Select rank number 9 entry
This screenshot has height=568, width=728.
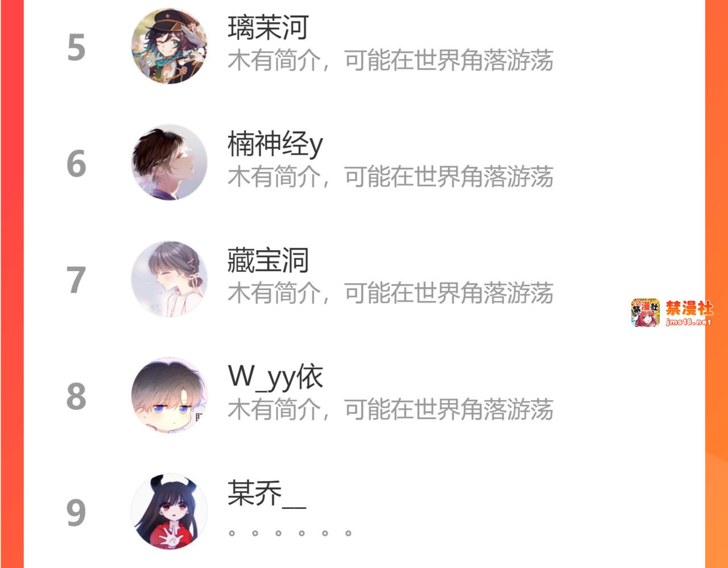(x=76, y=513)
